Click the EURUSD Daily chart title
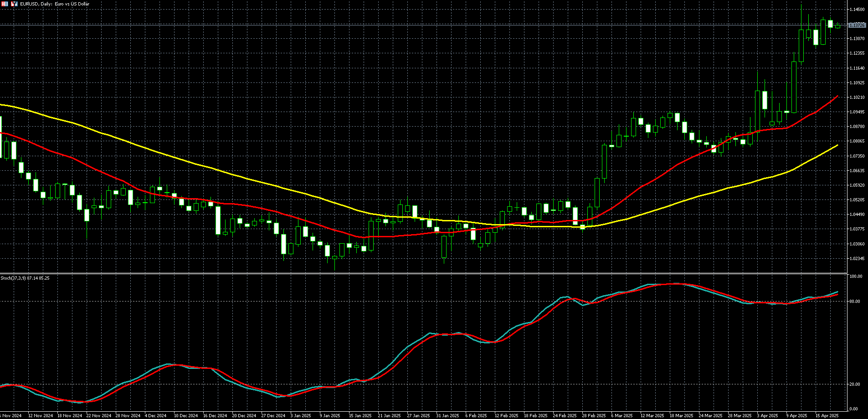The image size is (868, 419). (x=55, y=4)
